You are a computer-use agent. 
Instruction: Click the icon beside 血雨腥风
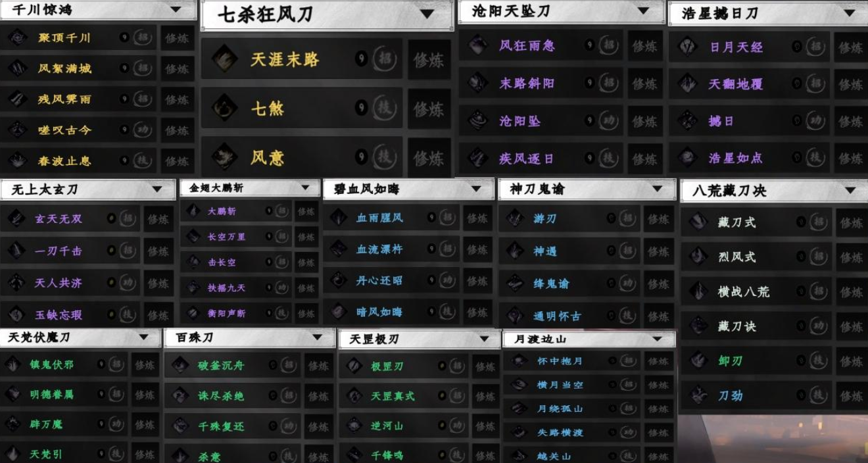point(338,217)
